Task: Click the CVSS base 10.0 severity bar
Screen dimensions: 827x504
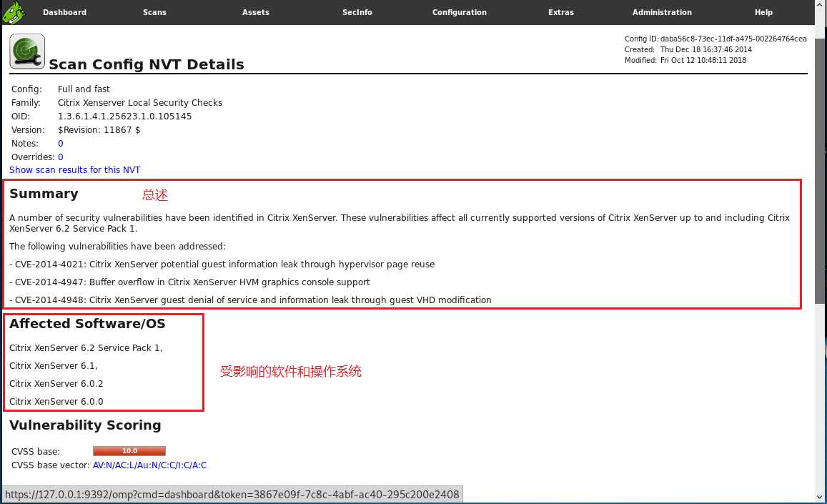Action: (129, 451)
